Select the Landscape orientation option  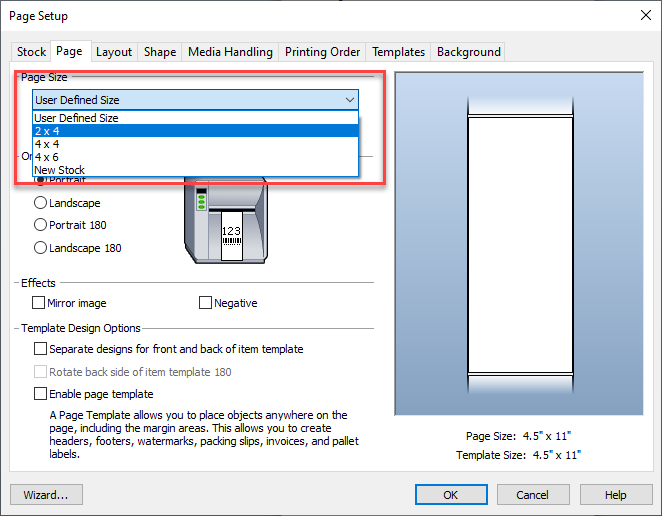41,203
